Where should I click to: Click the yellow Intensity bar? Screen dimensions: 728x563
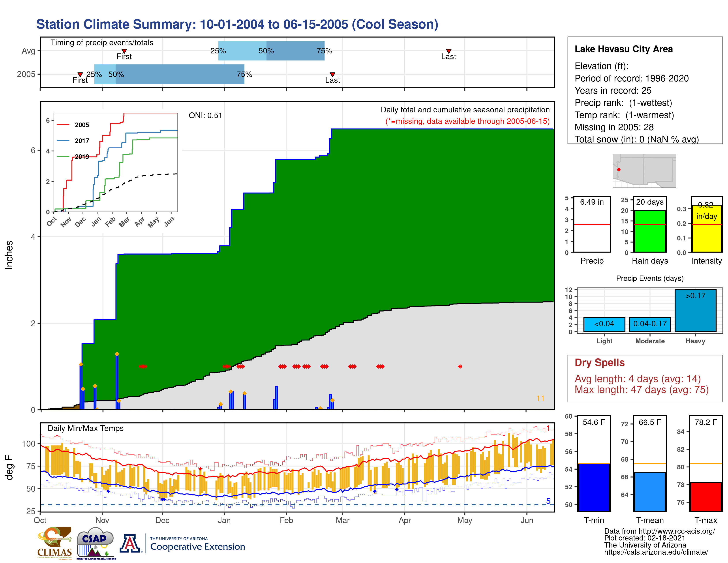tap(706, 229)
